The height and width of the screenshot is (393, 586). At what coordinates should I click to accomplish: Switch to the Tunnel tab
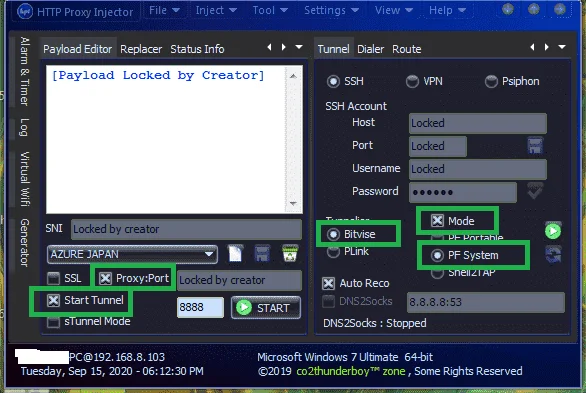pos(333,49)
